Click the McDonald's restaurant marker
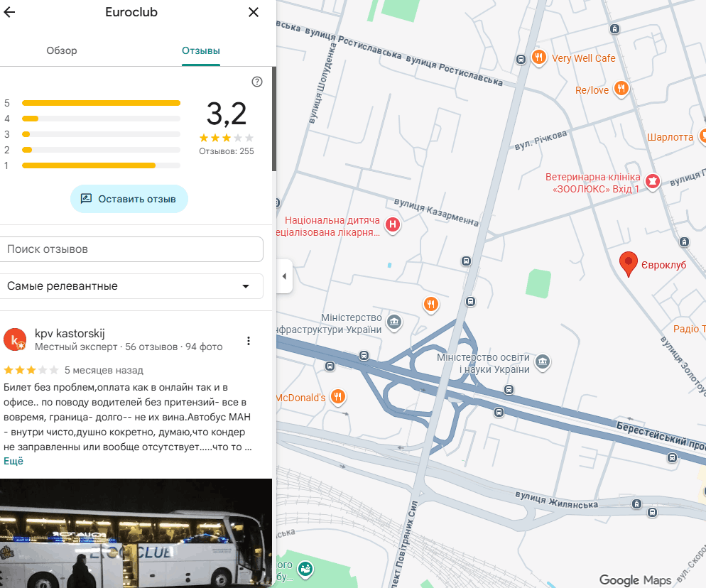This screenshot has height=588, width=706. [338, 397]
